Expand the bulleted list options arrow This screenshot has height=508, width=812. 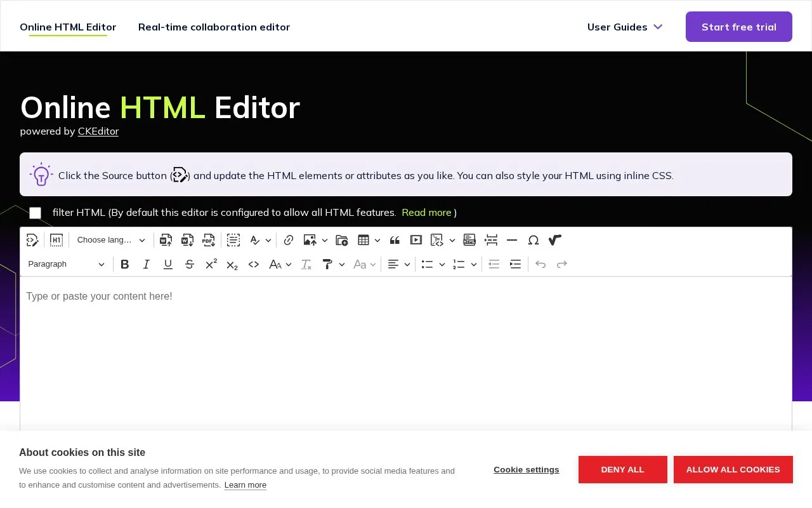click(442, 264)
